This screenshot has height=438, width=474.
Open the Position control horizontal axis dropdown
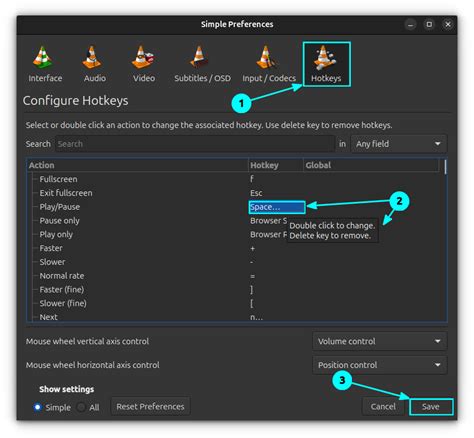[380, 365]
